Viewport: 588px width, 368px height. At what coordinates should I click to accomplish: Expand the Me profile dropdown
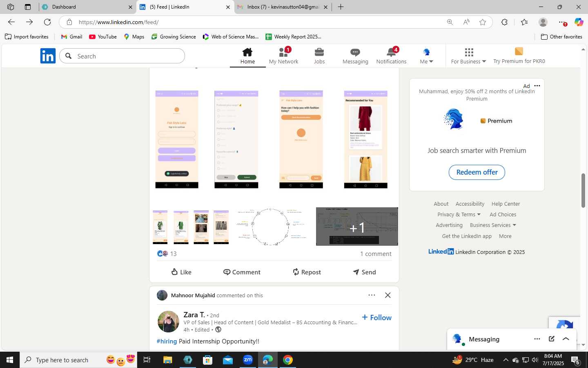click(426, 56)
